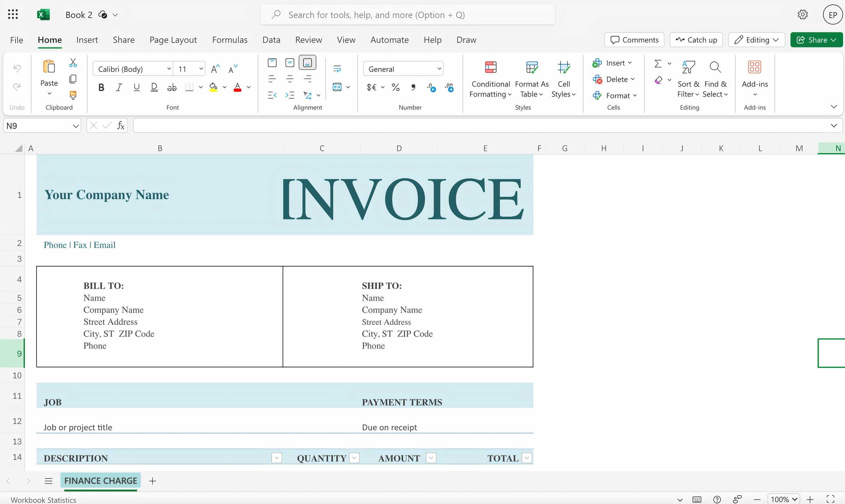
Task: Switch to the Formulas tab
Action: [230, 40]
